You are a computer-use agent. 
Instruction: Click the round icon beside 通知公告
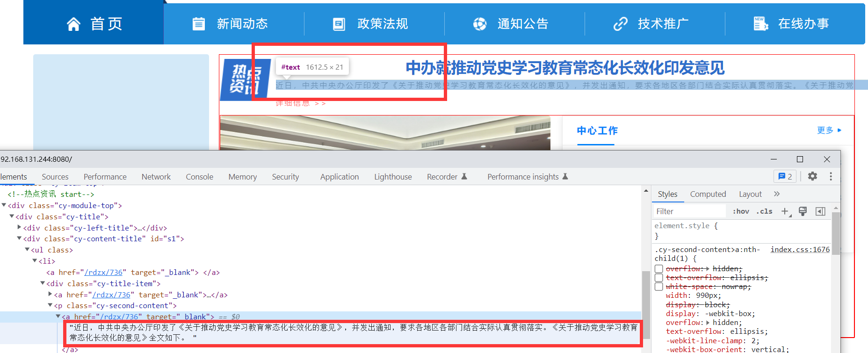tap(480, 24)
